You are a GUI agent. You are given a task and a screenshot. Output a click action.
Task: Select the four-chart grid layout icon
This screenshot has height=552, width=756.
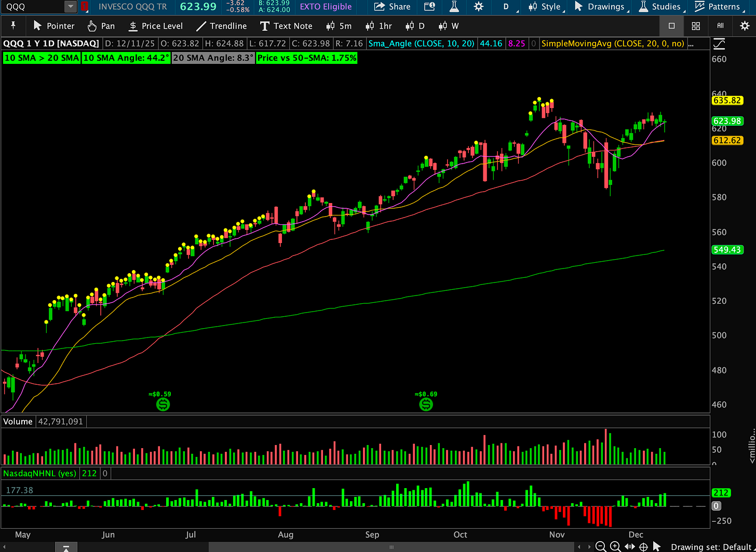pyautogui.click(x=696, y=25)
